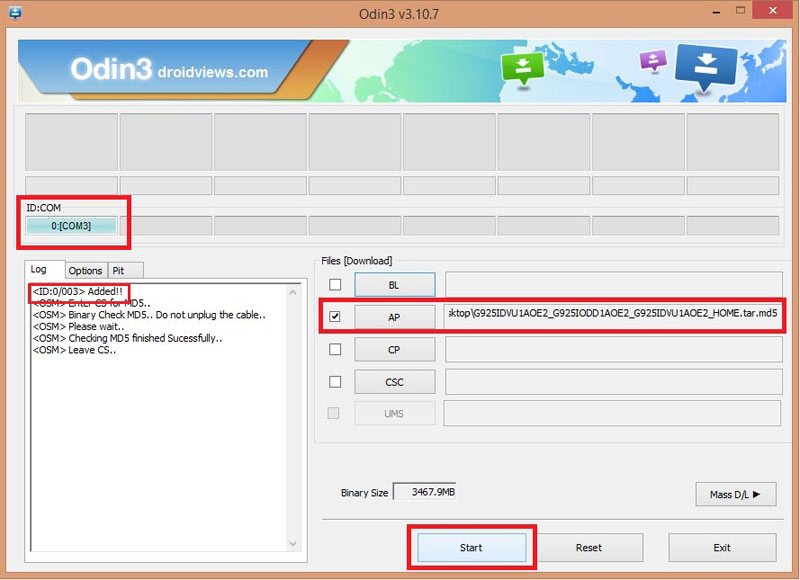
Task: Enable the BL checkbox
Action: point(335,284)
